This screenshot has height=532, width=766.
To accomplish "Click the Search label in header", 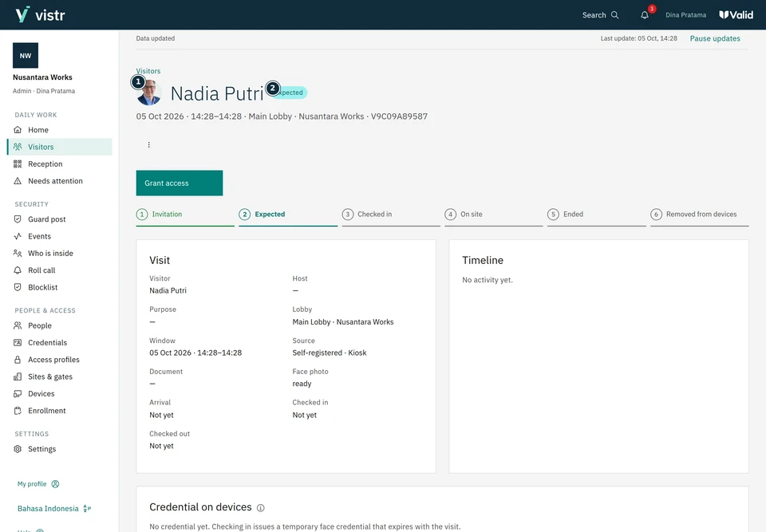I will 594,15.
